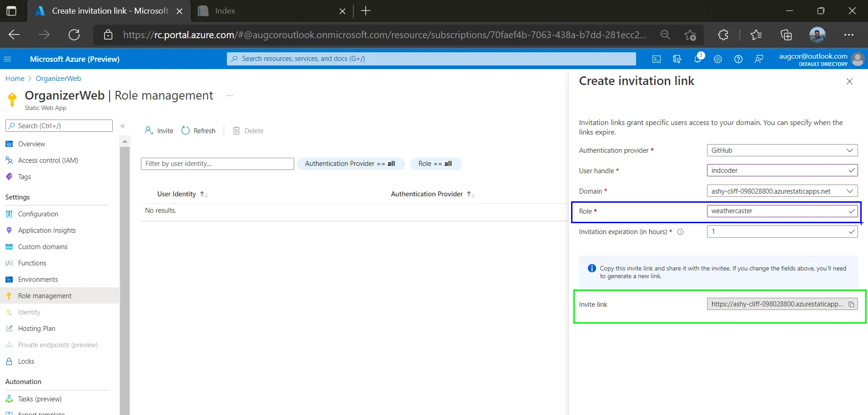Open the notifications bell
Image resolution: width=868 pixels, height=415 pixels.
coord(697,59)
